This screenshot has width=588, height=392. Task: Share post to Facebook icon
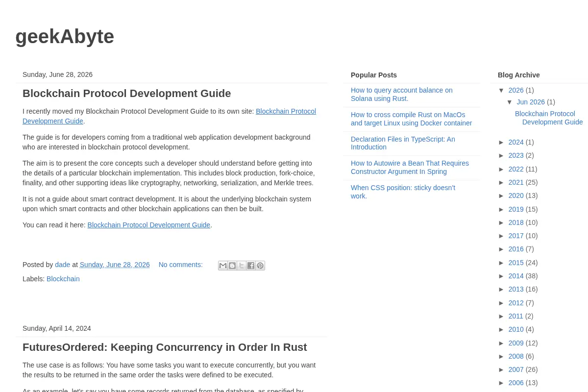(x=251, y=266)
